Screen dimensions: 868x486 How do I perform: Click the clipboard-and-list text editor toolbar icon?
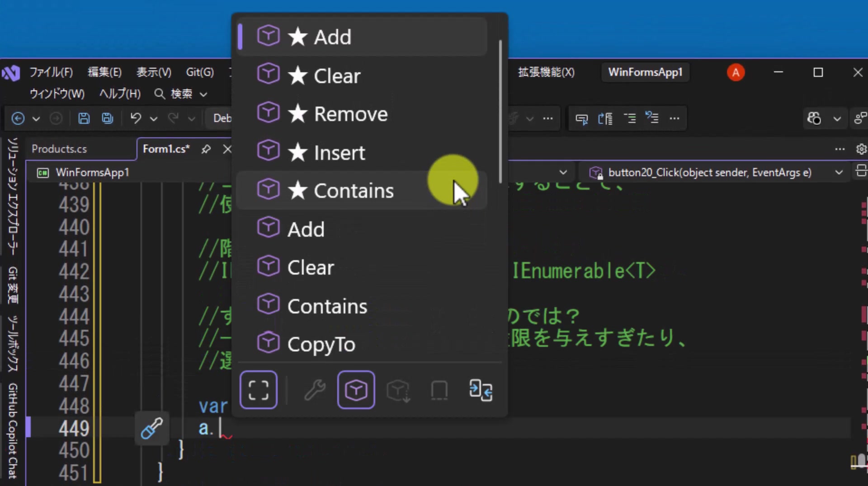tap(605, 119)
